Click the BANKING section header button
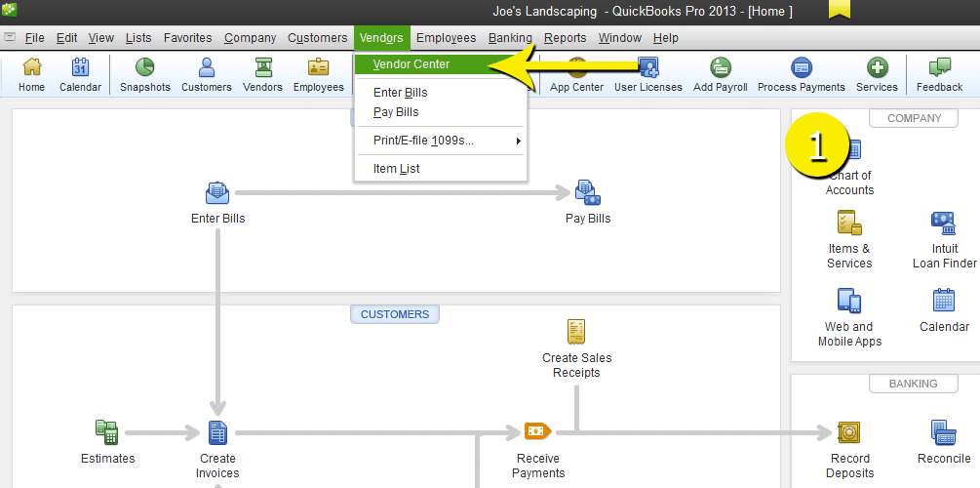This screenshot has width=980, height=488. tap(914, 384)
